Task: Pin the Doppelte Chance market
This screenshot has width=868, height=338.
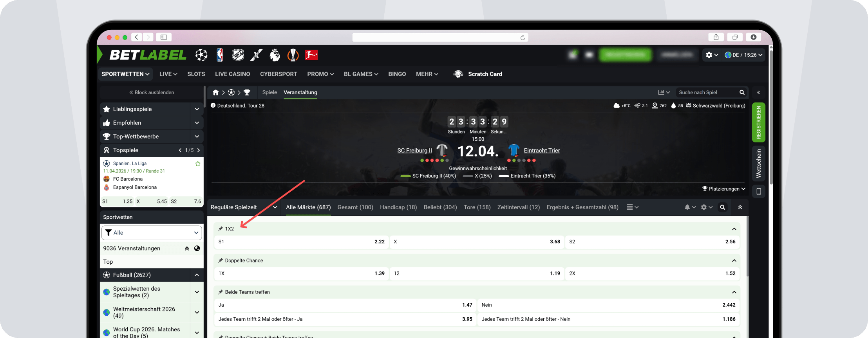Action: 221,261
